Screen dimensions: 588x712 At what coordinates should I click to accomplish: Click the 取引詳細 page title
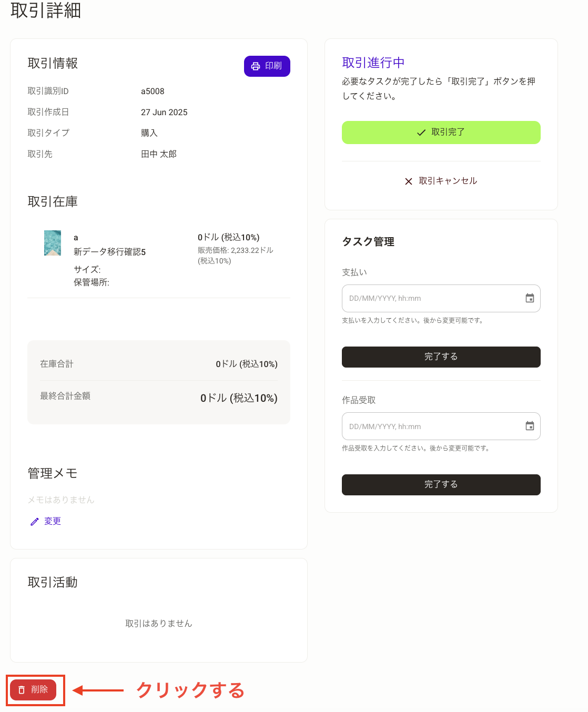(x=46, y=10)
